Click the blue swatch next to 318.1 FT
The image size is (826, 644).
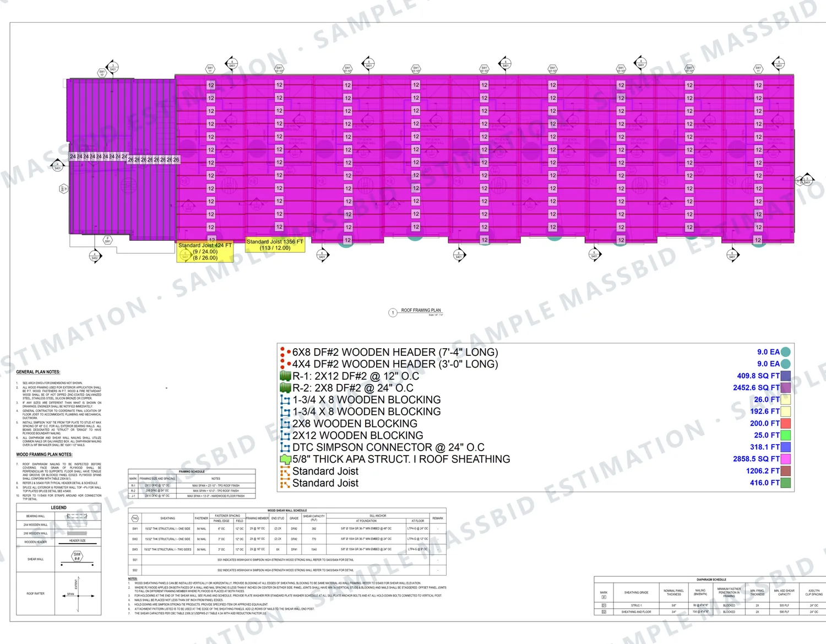786,447
